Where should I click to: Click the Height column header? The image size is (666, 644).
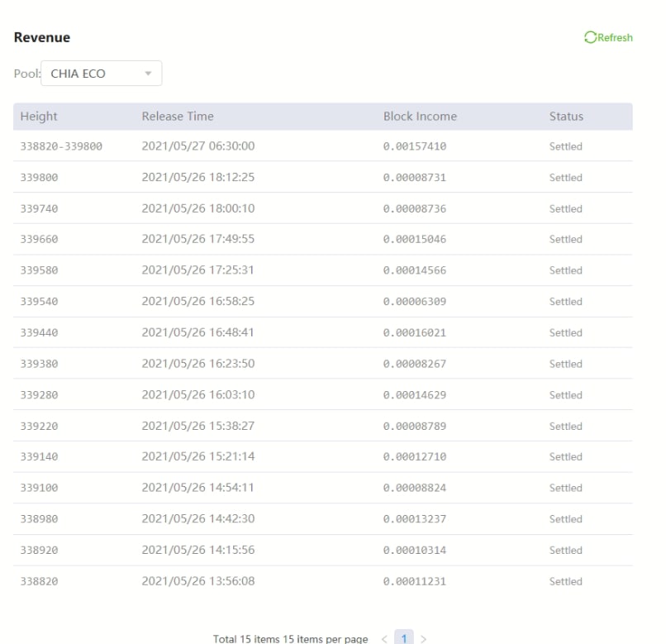click(x=38, y=117)
